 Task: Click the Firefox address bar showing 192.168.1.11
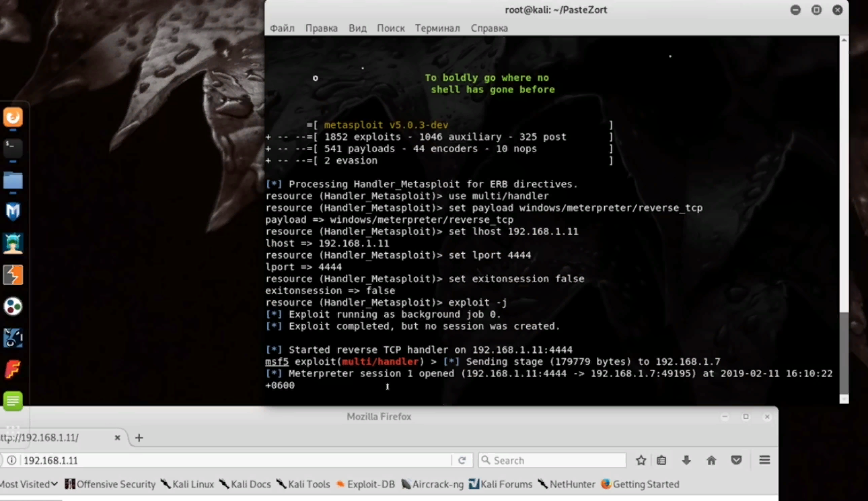pyautogui.click(x=236, y=461)
